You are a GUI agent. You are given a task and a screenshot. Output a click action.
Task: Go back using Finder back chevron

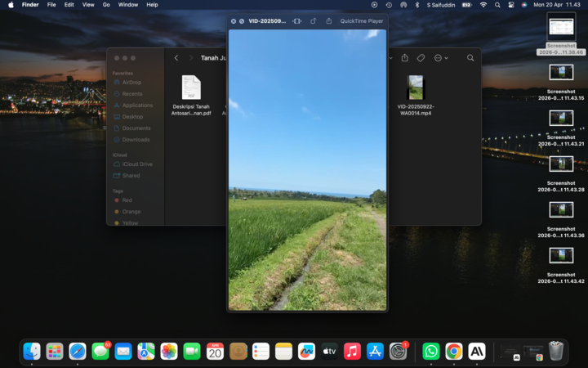coord(176,58)
